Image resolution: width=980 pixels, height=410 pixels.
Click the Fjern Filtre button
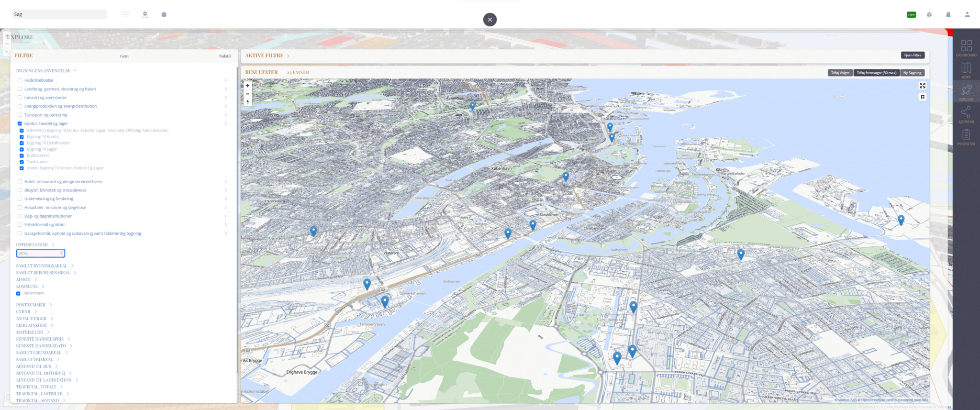(913, 55)
